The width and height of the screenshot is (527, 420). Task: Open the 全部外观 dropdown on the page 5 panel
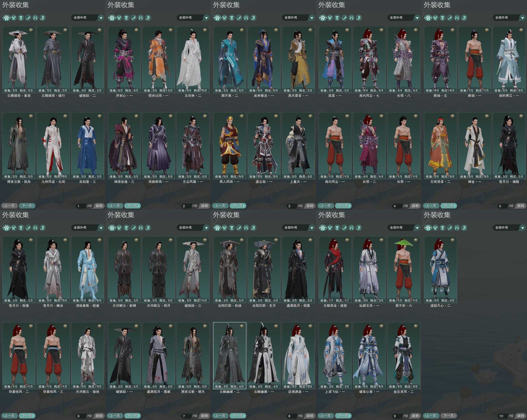tap(509, 17)
